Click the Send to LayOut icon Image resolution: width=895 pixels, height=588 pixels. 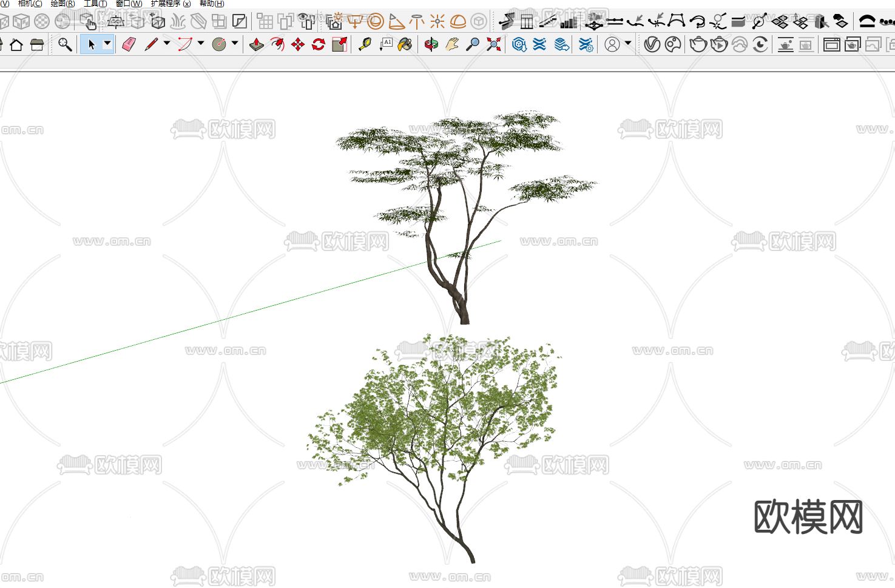[x=562, y=44]
